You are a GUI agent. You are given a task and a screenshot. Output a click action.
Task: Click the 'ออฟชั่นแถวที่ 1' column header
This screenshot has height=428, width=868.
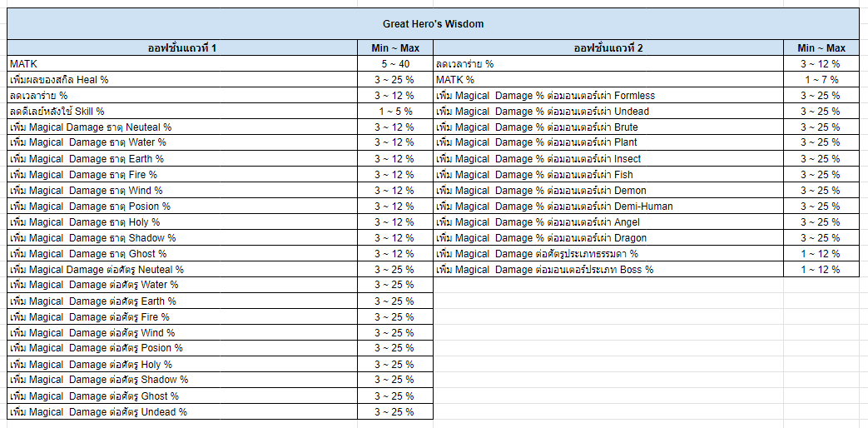[182, 47]
